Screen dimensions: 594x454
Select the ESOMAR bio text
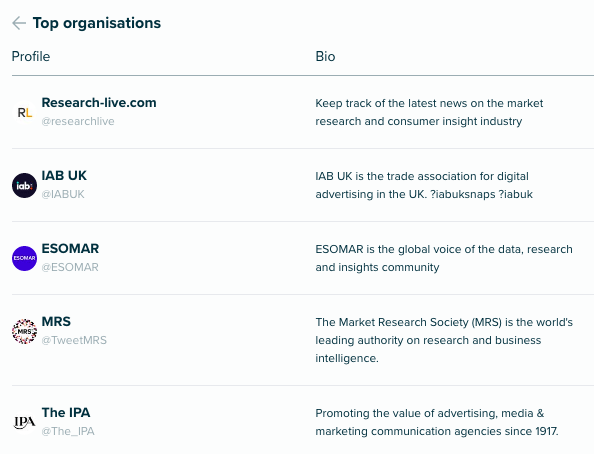click(x=444, y=258)
